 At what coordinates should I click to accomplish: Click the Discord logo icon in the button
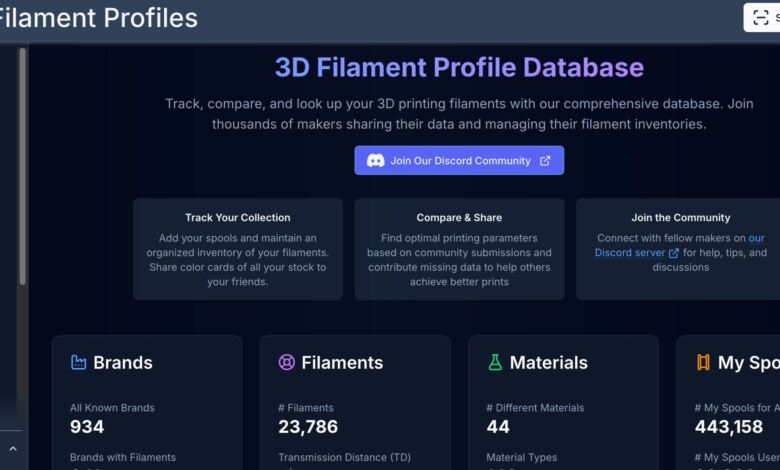point(376,161)
